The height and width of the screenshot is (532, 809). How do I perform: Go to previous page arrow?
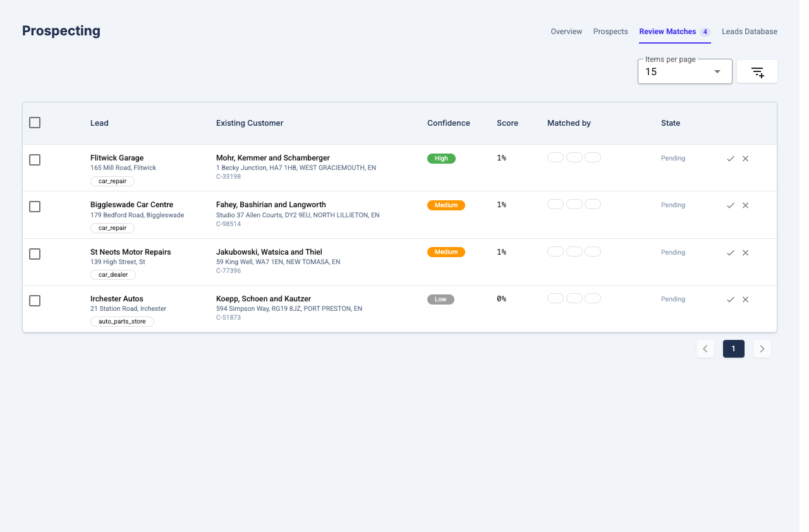coord(705,349)
